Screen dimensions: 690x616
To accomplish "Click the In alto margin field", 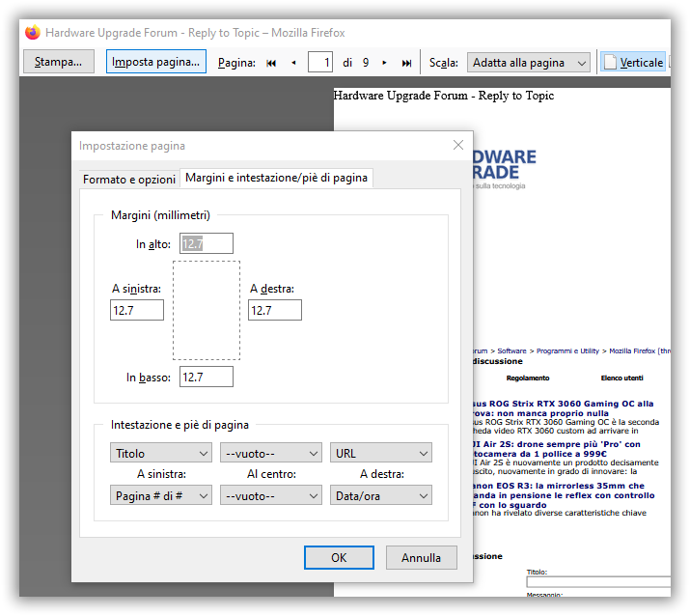I will point(207,243).
